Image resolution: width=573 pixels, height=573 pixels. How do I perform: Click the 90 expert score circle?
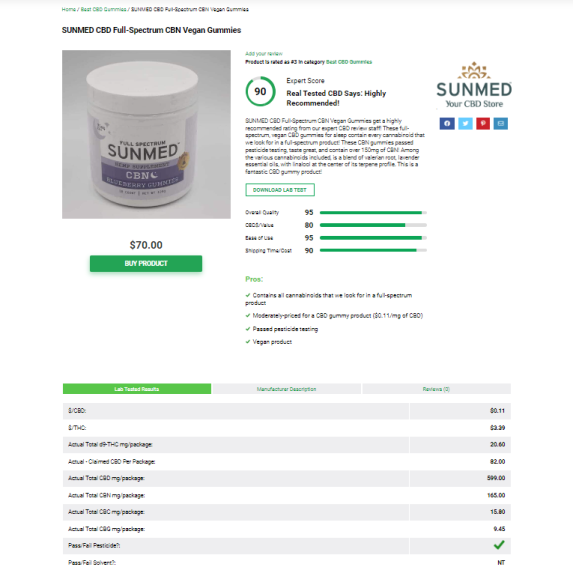tap(260, 91)
